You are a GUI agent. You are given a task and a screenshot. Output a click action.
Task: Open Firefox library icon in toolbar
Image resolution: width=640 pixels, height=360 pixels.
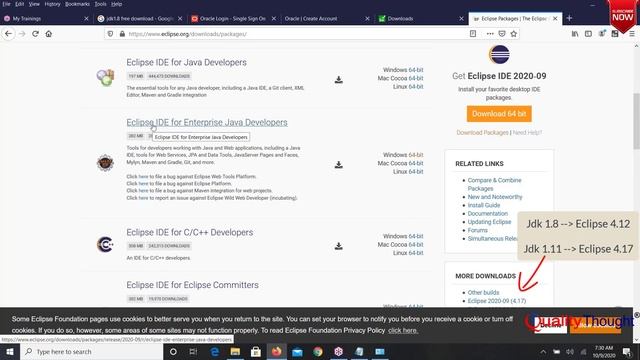point(575,34)
